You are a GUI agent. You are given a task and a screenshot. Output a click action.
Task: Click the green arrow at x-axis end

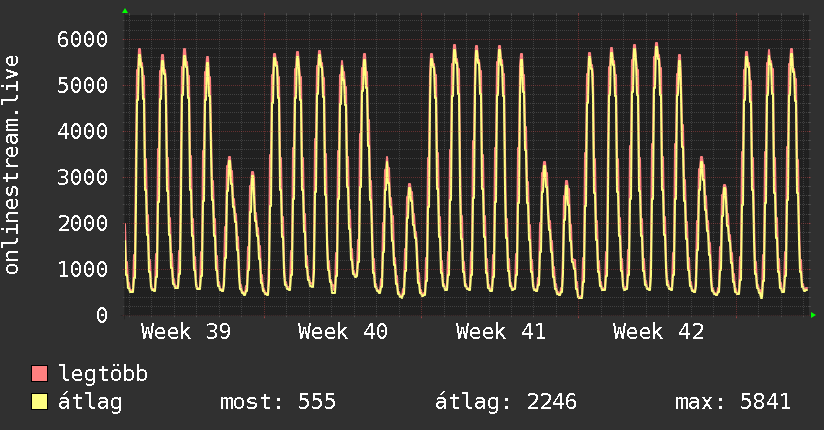pyautogui.click(x=813, y=315)
